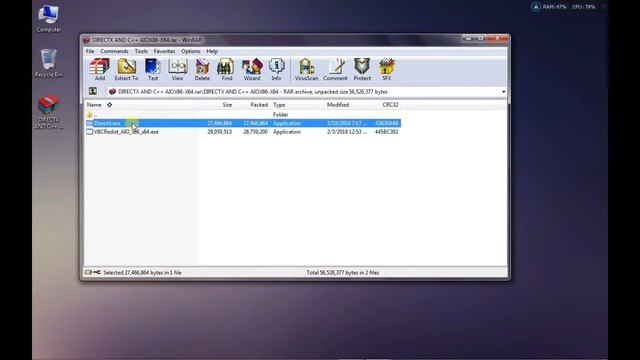Click the Protect toolbar icon
Screen dimensions: 640x360
(x=362, y=69)
